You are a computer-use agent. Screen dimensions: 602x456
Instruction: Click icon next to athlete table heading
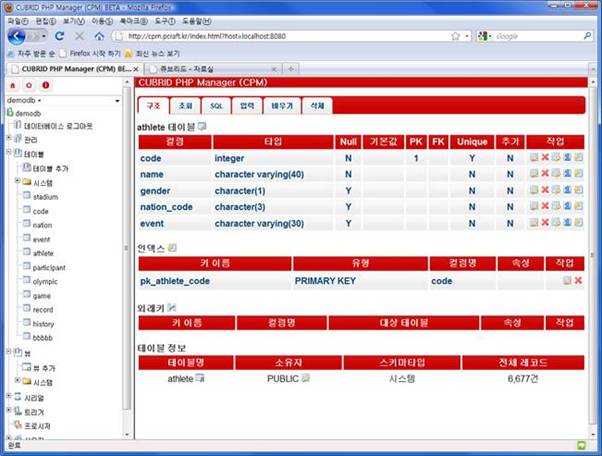pyautogui.click(x=202, y=126)
